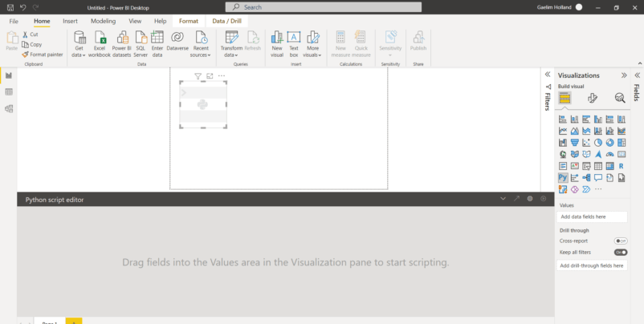The width and height of the screenshot is (644, 324).
Task: Open the Analytics magnifier tab
Action: point(620,98)
